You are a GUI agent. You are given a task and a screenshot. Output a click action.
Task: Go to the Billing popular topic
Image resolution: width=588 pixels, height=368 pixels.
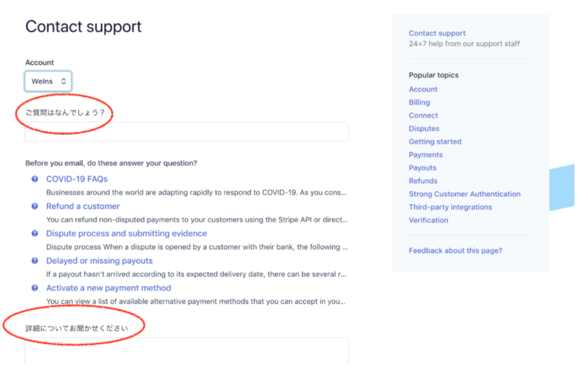[x=419, y=102]
